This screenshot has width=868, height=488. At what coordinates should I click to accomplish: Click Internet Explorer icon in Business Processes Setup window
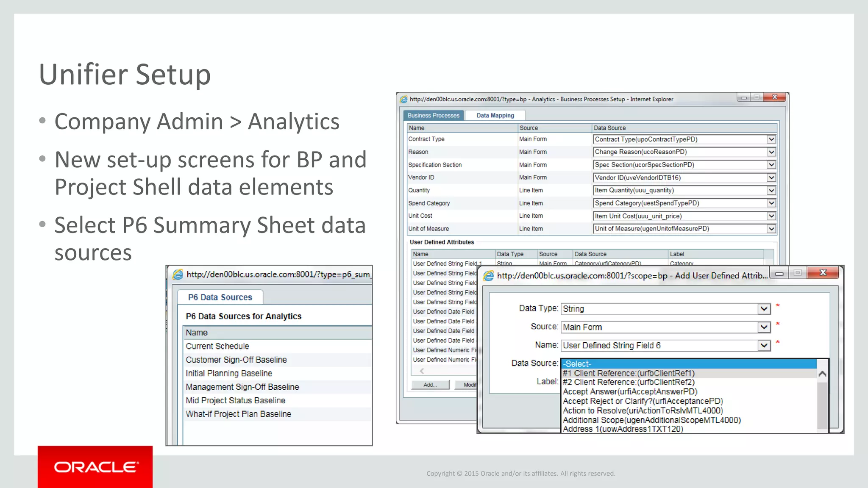click(x=403, y=99)
